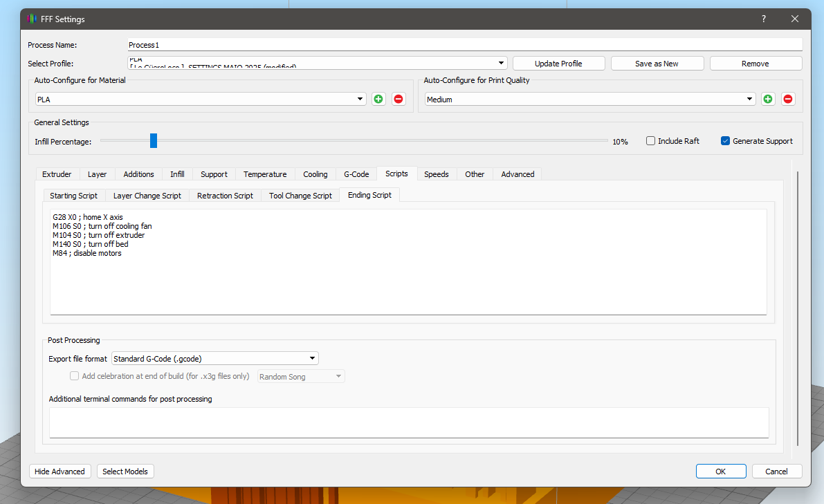Open the Additions tab
The image size is (824, 504).
(x=139, y=174)
